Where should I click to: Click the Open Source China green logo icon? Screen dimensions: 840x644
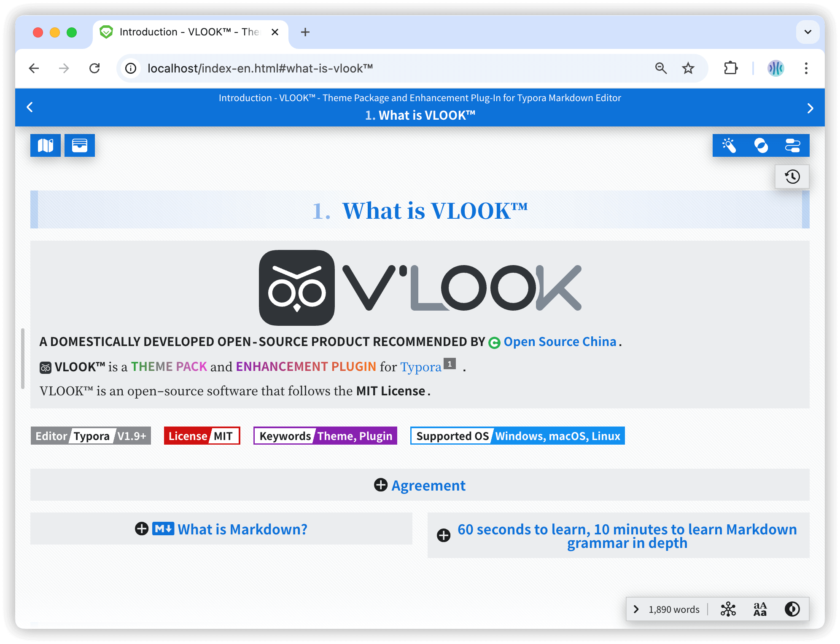coord(494,343)
